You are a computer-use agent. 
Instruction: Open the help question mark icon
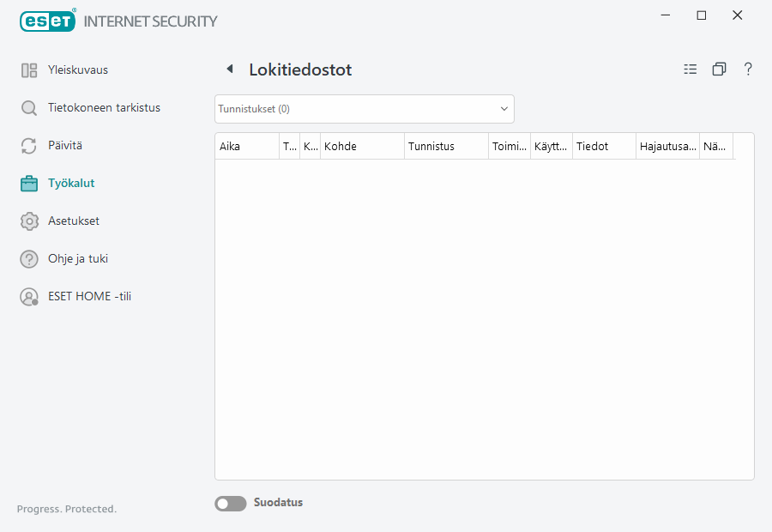[x=748, y=69]
